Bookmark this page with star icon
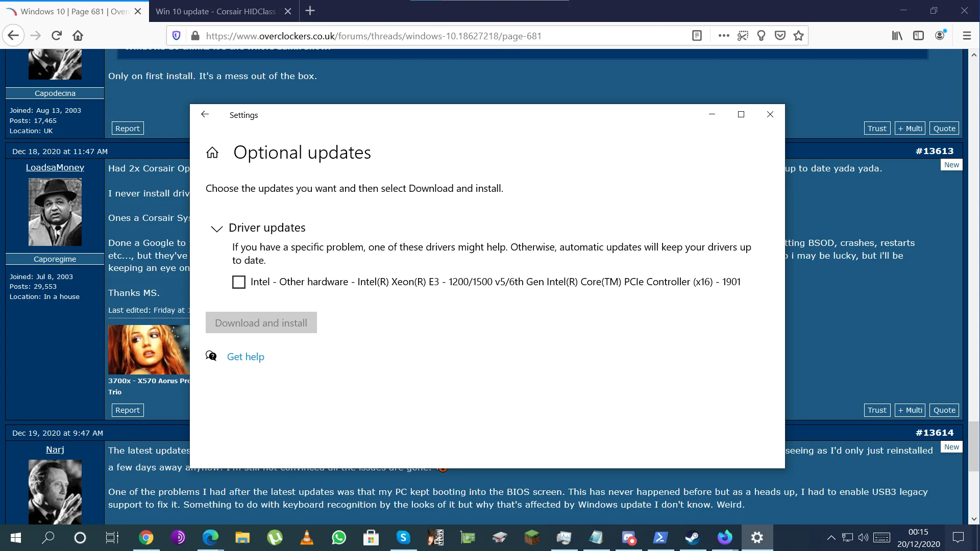 (x=799, y=36)
